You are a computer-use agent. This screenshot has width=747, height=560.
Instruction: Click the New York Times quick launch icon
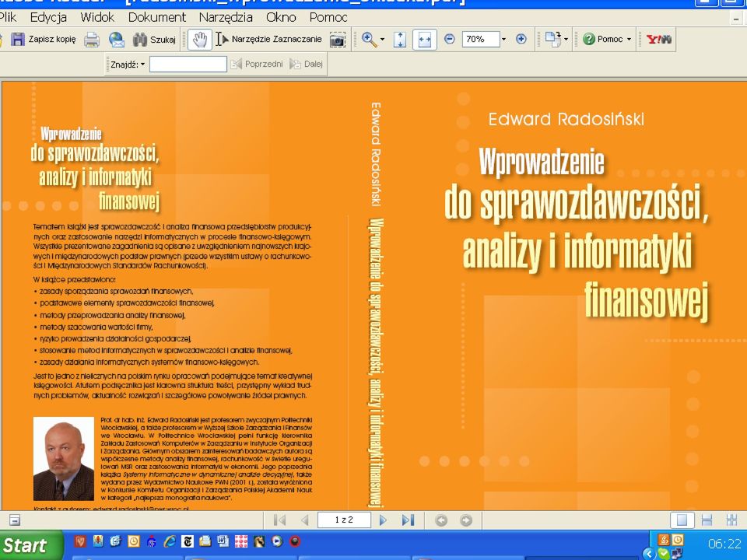click(188, 541)
